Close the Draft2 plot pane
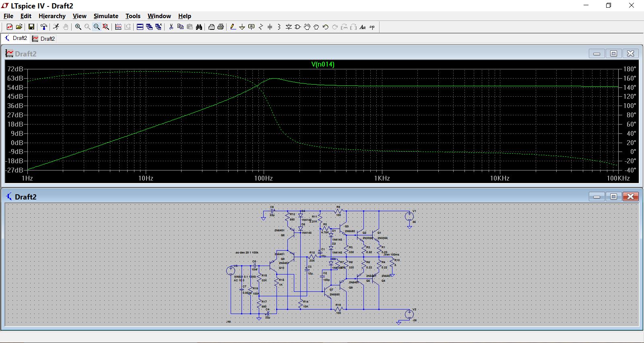The image size is (644, 343). pyautogui.click(x=631, y=54)
